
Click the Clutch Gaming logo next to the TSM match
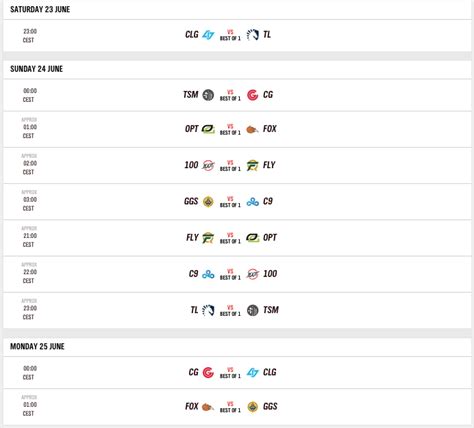click(x=252, y=95)
